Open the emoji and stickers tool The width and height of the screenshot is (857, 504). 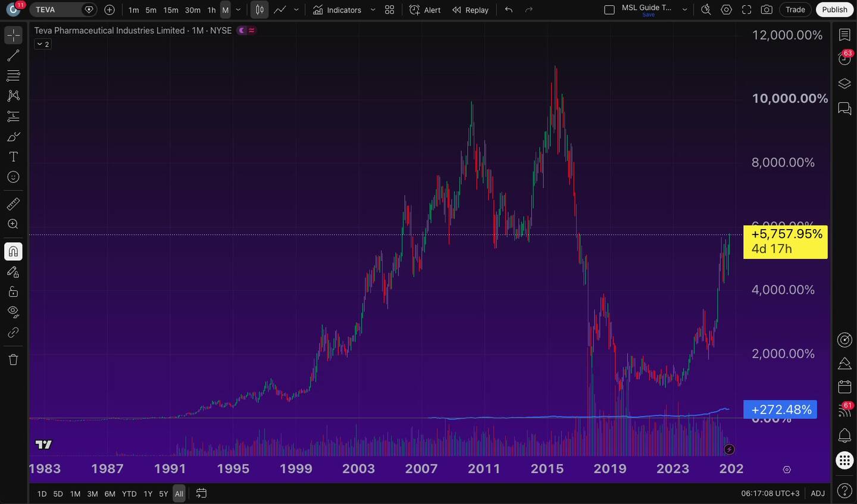[13, 177]
